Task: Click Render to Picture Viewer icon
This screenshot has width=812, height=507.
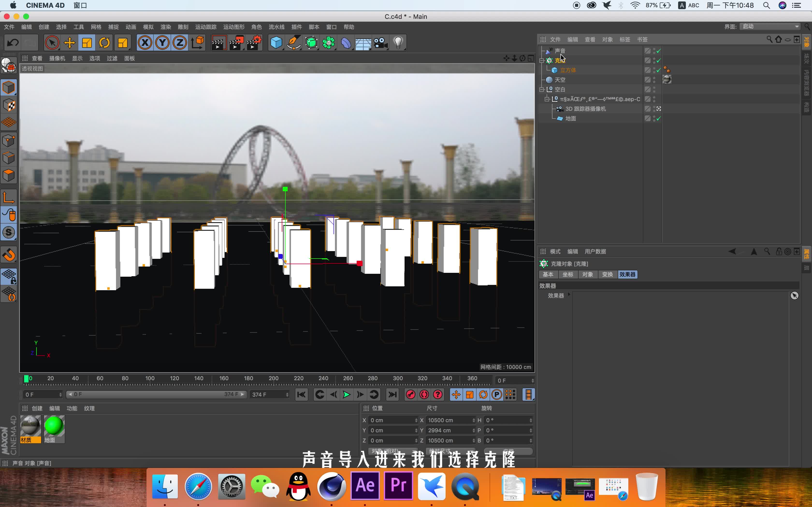Action: coord(236,43)
